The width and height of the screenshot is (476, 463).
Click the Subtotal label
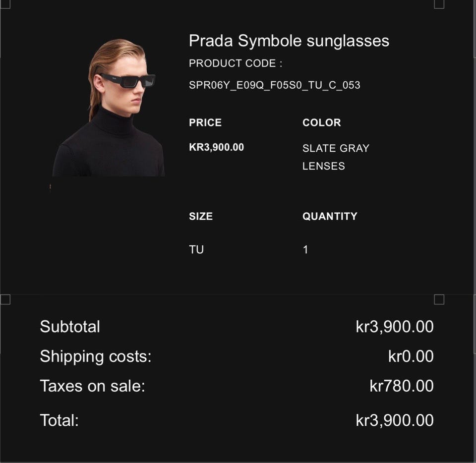[70, 327]
